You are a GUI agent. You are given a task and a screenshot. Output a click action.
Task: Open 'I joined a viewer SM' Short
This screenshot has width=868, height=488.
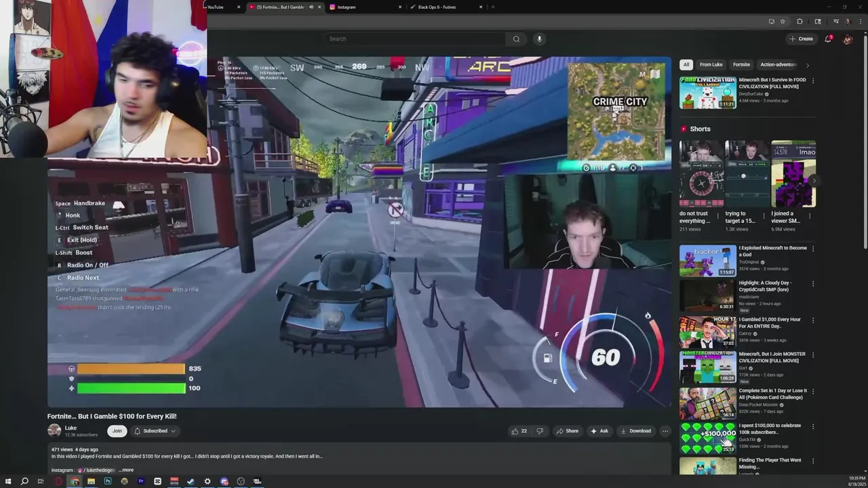click(x=793, y=174)
